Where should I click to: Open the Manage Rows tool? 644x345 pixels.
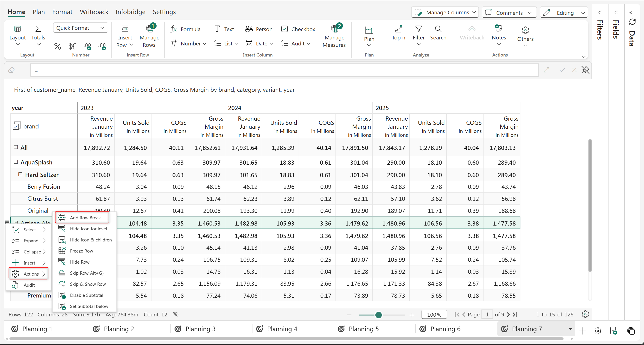click(149, 36)
